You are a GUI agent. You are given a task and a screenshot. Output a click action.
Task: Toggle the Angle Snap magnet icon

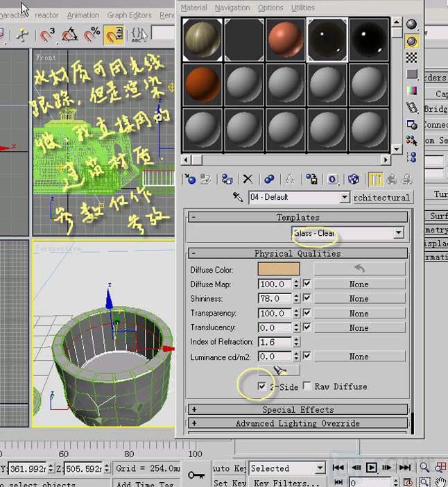pos(70,34)
